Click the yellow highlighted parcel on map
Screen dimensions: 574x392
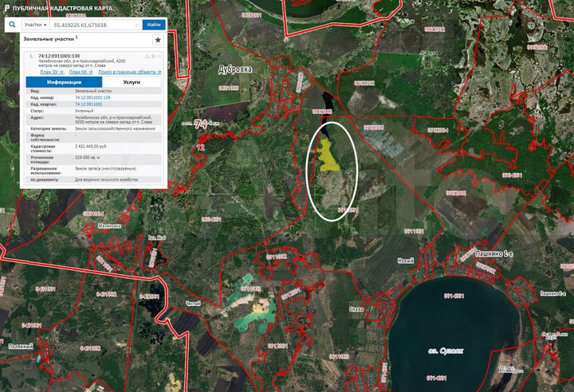click(328, 159)
